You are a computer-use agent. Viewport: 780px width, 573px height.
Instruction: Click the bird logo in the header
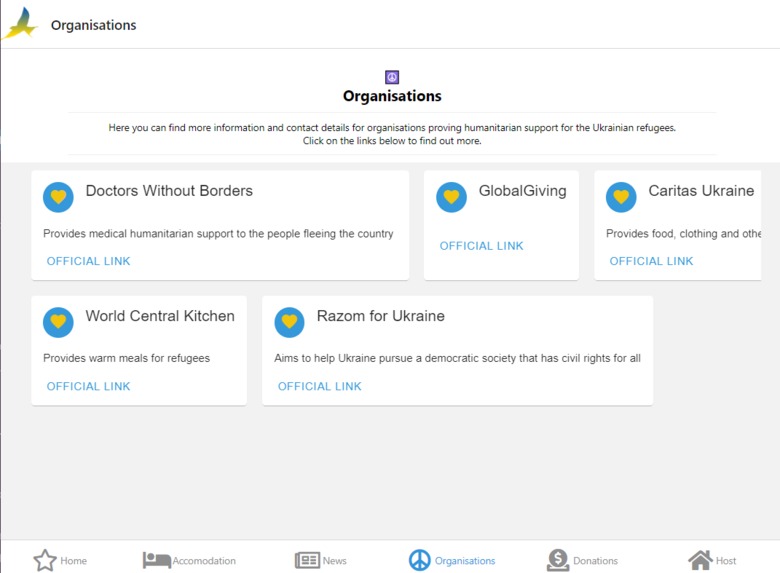tap(20, 23)
